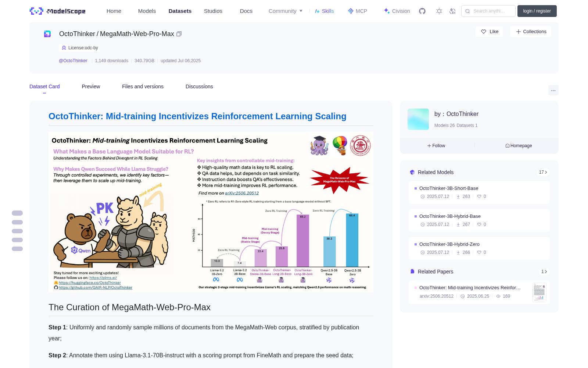Viewport: 588px width, 368px height.
Task: Switch language with the translate icon
Action: coord(452,11)
